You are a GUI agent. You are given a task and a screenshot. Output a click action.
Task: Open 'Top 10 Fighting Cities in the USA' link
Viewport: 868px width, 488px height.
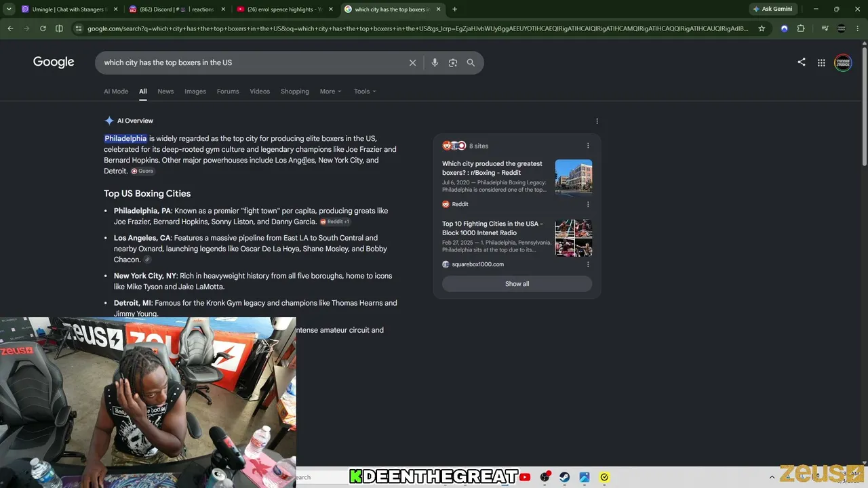(492, 228)
